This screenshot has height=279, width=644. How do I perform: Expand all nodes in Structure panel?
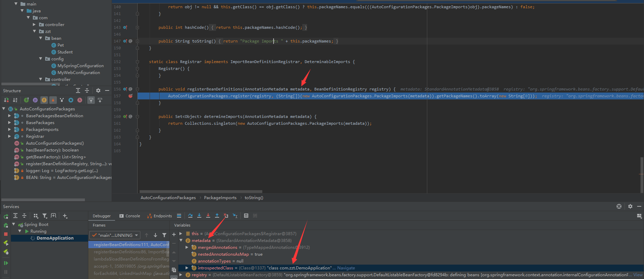78,90
